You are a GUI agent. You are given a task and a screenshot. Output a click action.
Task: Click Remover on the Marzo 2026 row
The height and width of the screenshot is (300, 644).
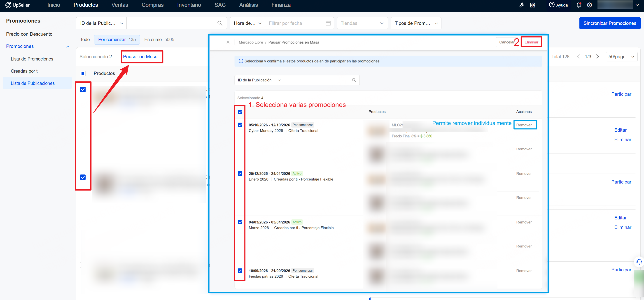point(524,222)
